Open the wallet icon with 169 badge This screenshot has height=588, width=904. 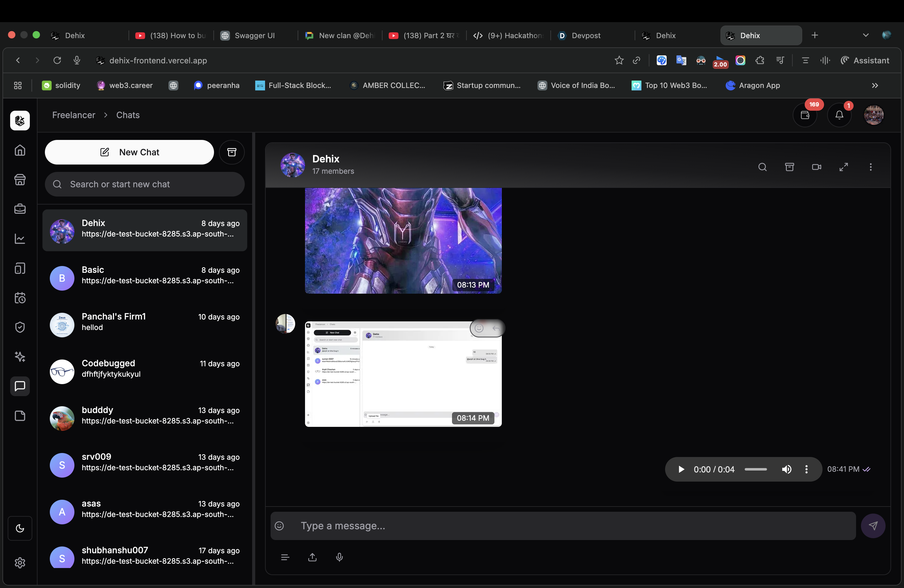click(805, 115)
